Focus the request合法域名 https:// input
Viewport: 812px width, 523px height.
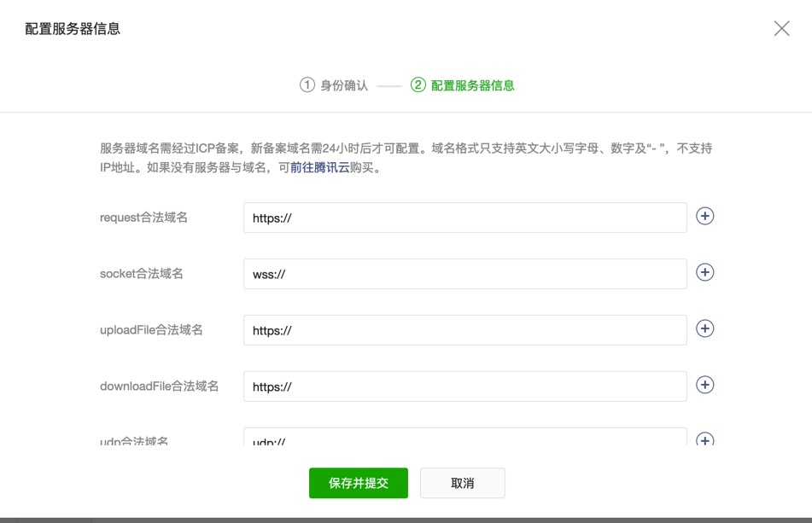[x=465, y=218]
